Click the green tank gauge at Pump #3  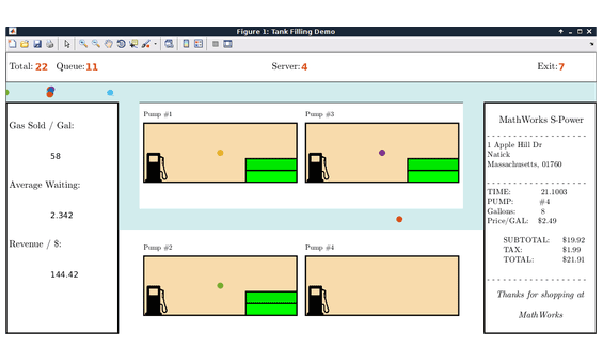coord(433,170)
